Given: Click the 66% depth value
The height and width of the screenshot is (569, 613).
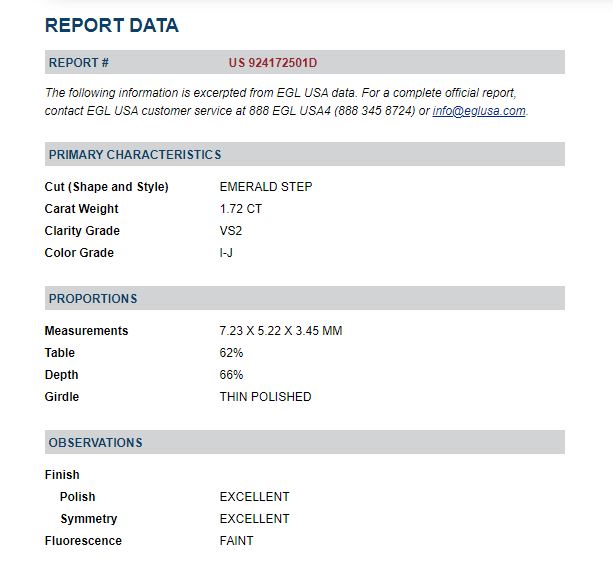Looking at the screenshot, I should tap(231, 375).
